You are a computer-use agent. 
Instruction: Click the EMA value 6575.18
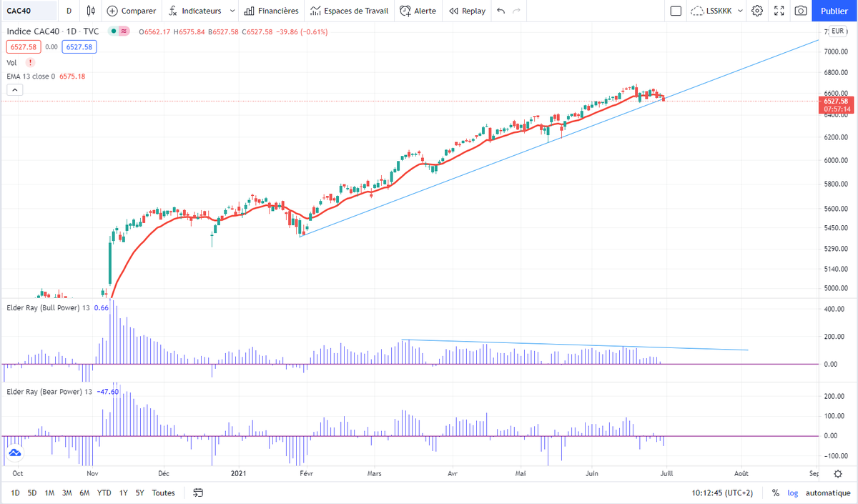pyautogui.click(x=72, y=76)
